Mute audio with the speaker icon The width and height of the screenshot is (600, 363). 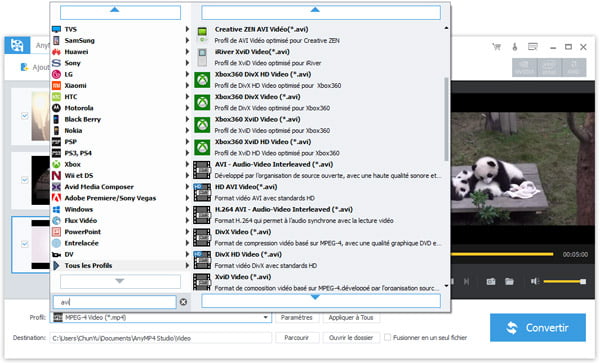tap(534, 282)
